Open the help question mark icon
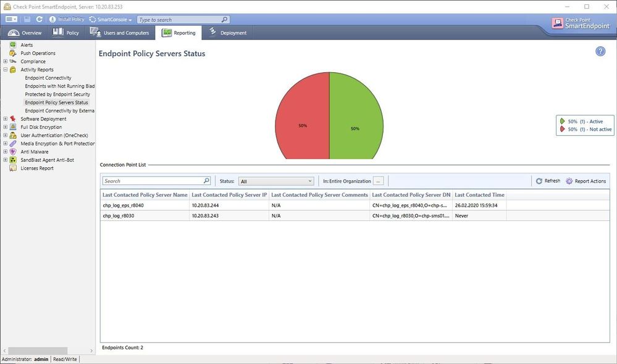The width and height of the screenshot is (617, 364). [600, 51]
